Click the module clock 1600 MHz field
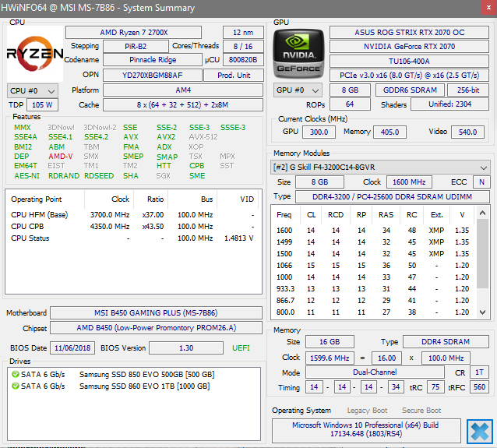 click(x=409, y=182)
